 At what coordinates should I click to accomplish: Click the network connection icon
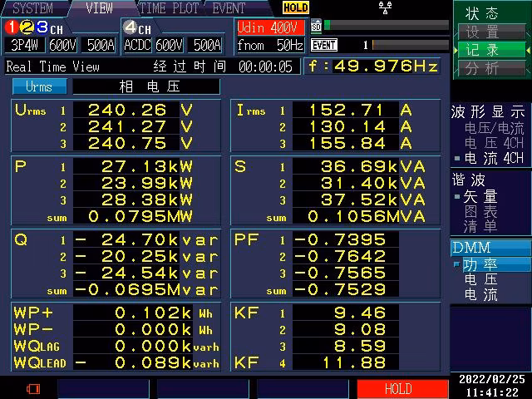(384, 8)
